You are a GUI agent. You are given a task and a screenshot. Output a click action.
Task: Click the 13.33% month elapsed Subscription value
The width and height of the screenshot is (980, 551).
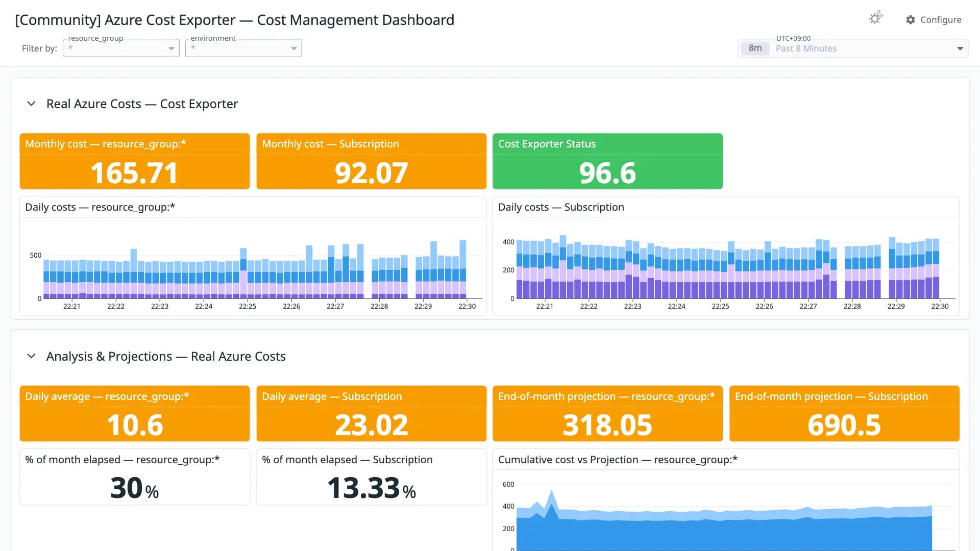click(371, 488)
